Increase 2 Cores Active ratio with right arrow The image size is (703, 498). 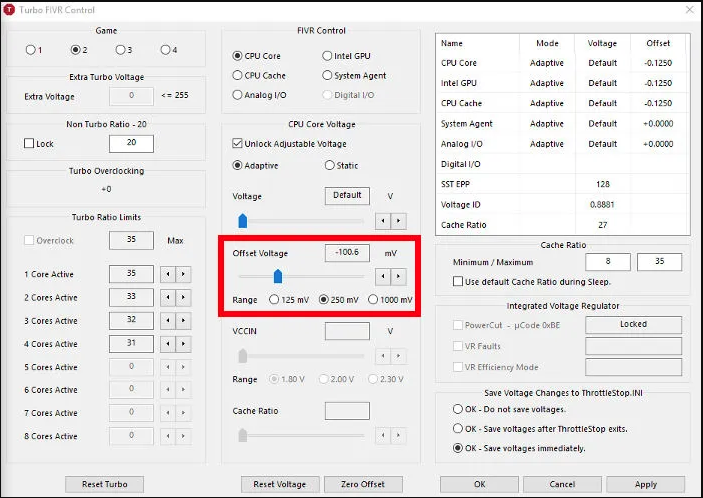pos(183,297)
